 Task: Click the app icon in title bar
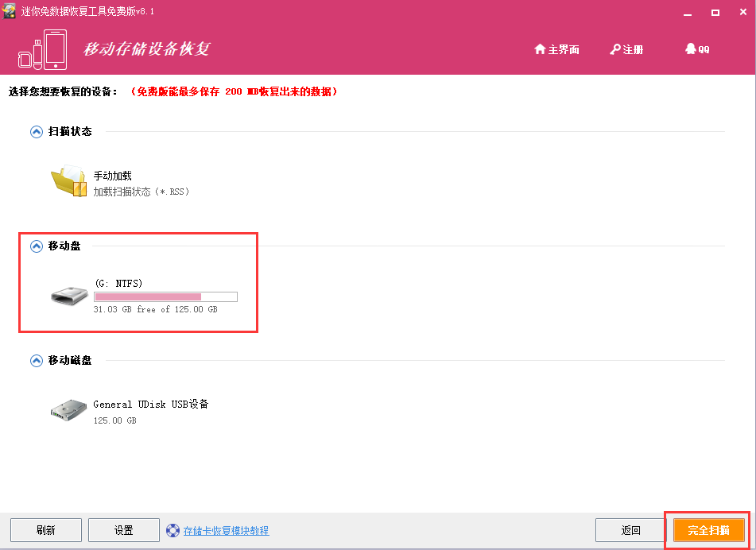8,10
